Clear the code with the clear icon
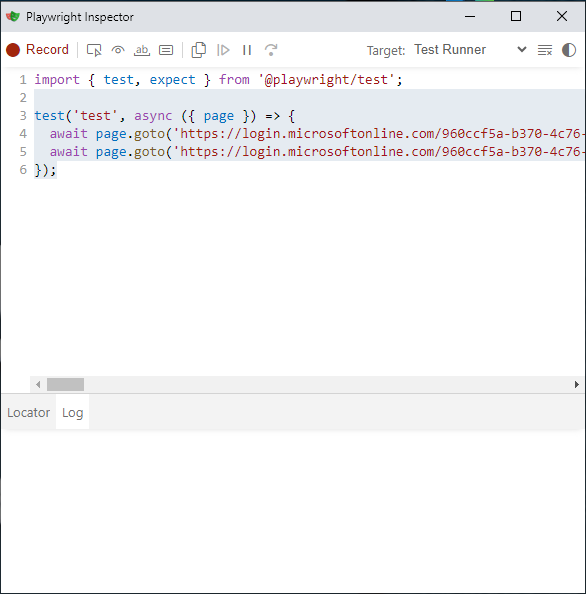 545,50
